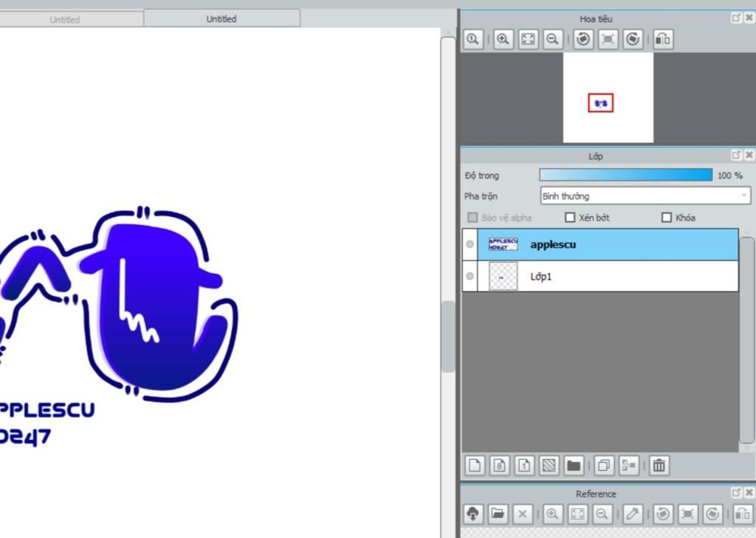Pick the eyedropper in Reference panel
This screenshot has width=756, height=538.
[633, 514]
